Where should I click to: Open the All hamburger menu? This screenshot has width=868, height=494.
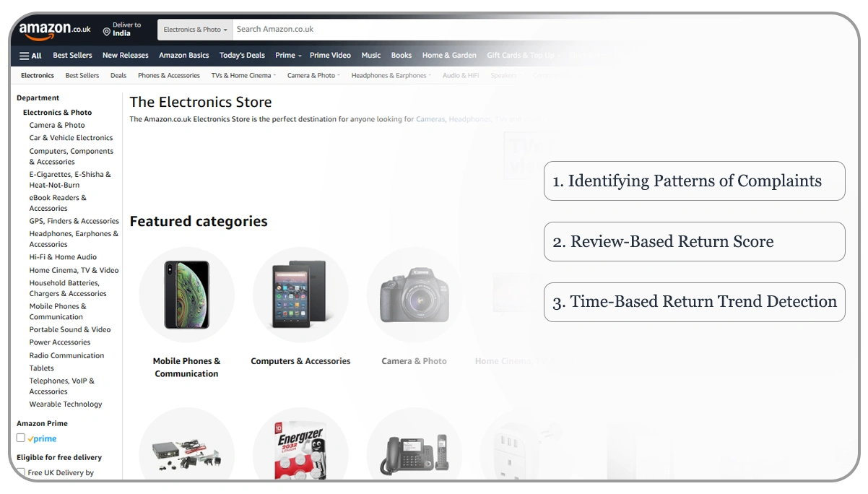30,56
